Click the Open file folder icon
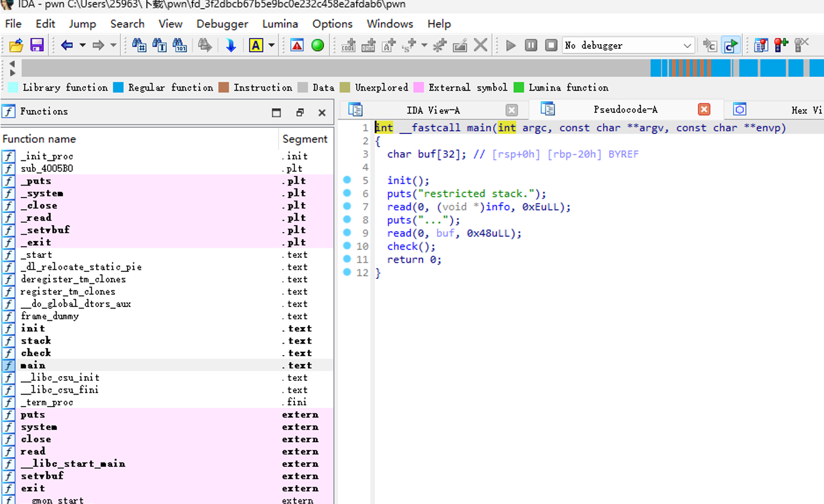The height and width of the screenshot is (504, 824). pos(16,45)
